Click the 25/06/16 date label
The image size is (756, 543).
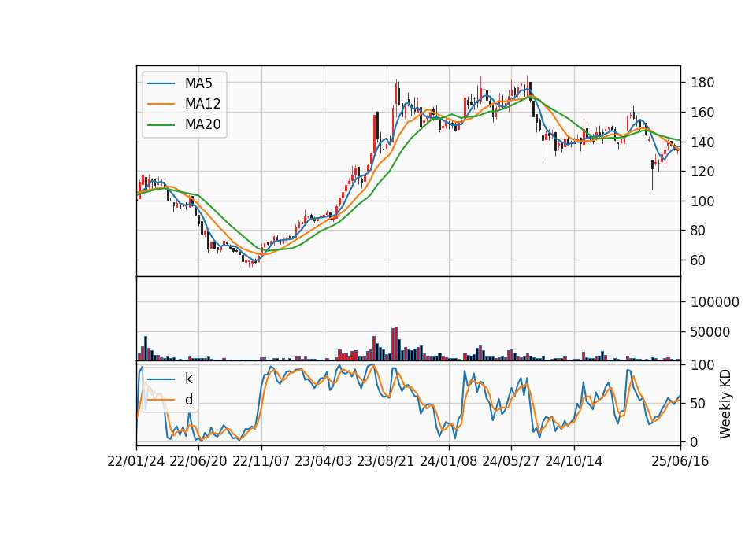click(x=680, y=462)
